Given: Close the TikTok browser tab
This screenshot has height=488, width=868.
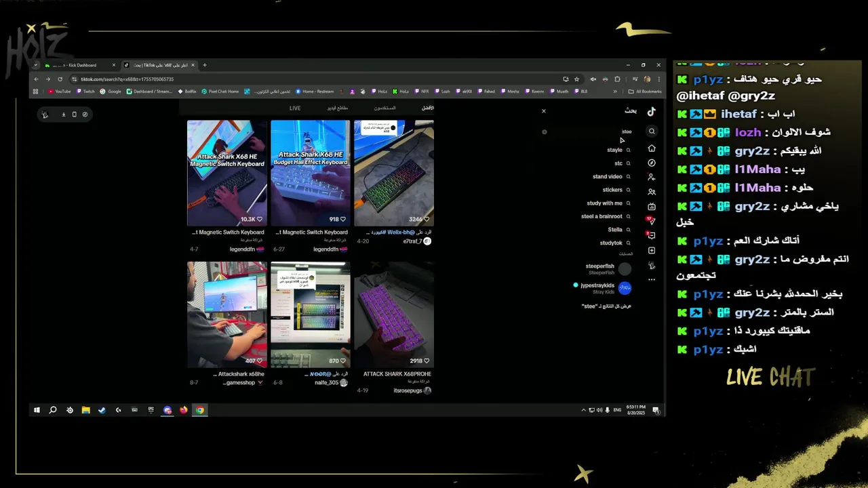Looking at the screenshot, I should tap(193, 65).
